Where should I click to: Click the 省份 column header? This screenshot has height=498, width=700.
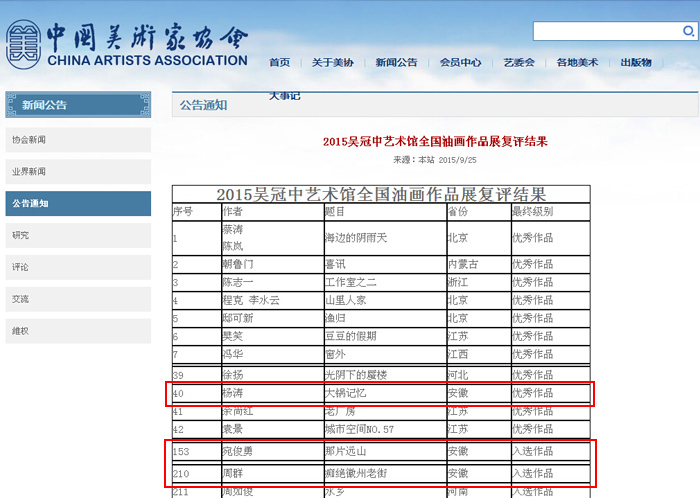coord(479,212)
